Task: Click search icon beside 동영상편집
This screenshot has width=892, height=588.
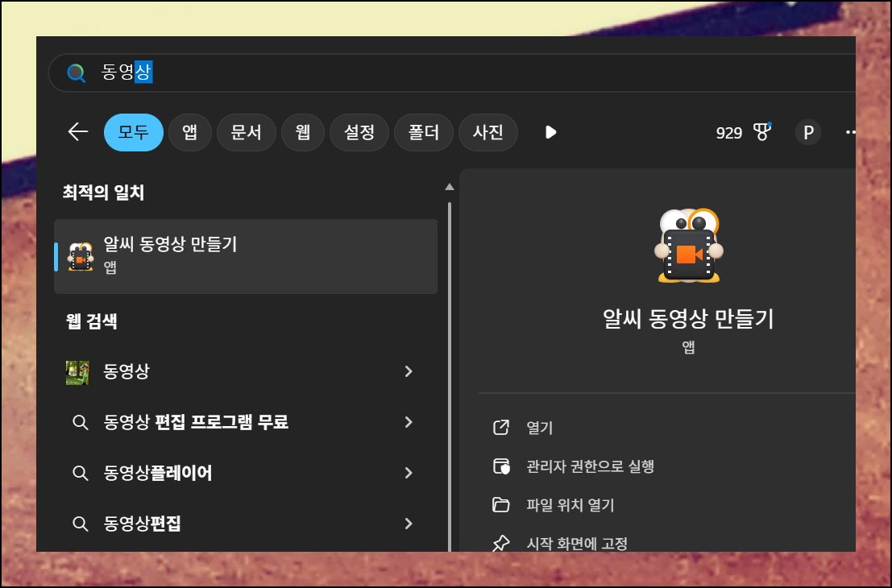Action: coord(81,524)
